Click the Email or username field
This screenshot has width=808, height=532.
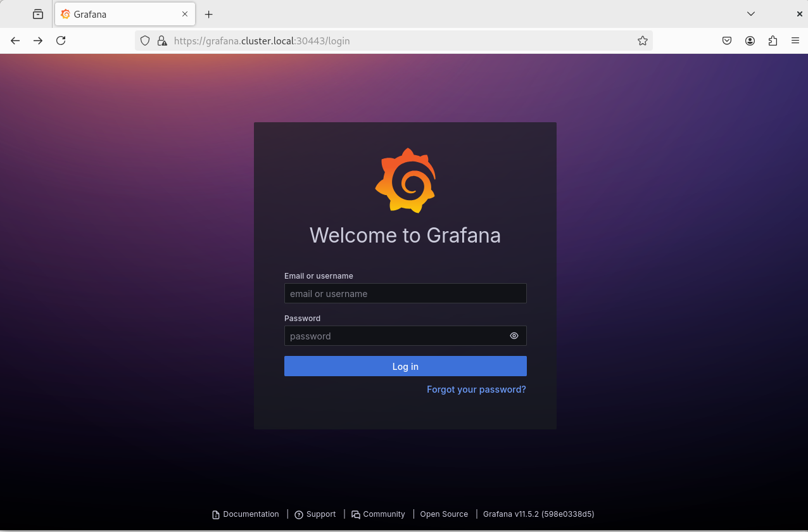[405, 293]
